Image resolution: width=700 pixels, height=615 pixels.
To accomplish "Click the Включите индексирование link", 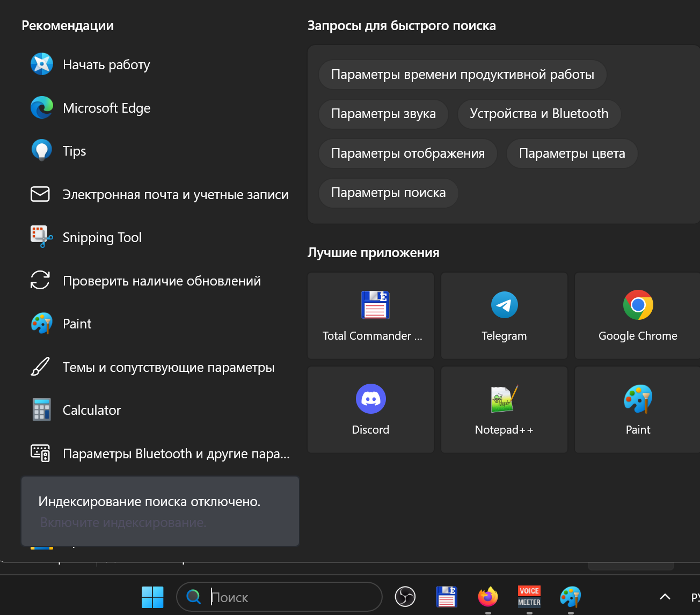I will tap(123, 523).
